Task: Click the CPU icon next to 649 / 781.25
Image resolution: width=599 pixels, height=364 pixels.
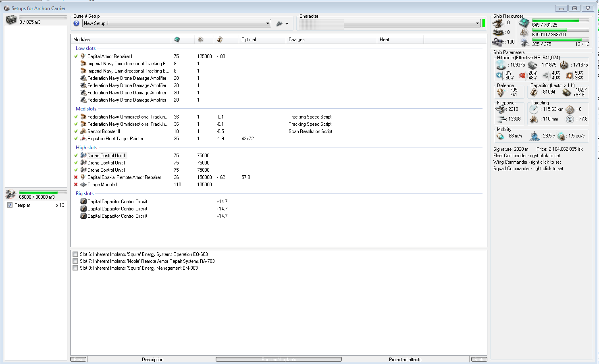Action: click(x=524, y=23)
